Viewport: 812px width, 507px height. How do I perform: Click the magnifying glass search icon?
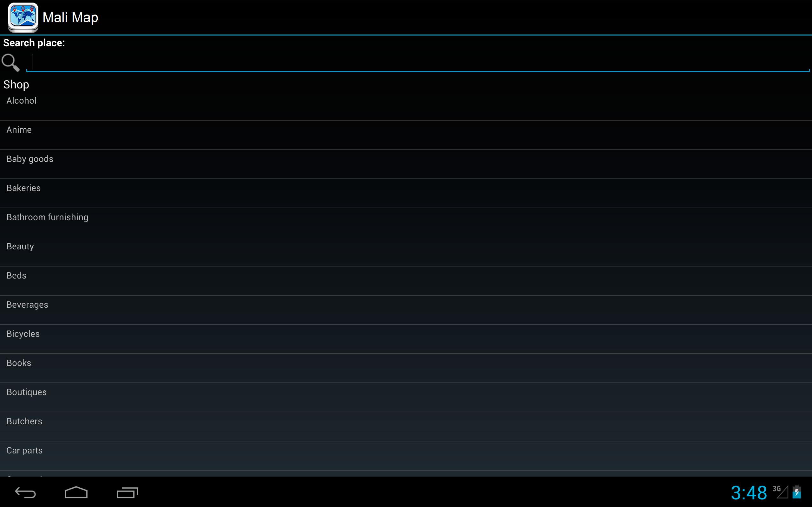click(x=11, y=62)
